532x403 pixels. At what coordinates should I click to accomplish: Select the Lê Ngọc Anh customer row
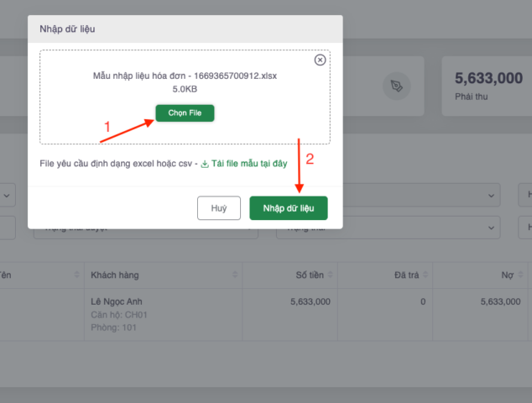pyautogui.click(x=117, y=301)
